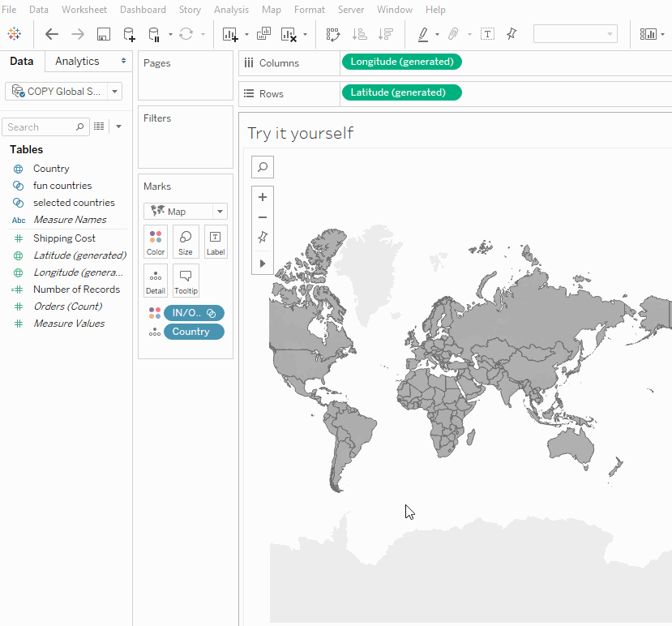This screenshot has width=672, height=626.
Task: Click the Undo back arrow
Action: [x=52, y=34]
